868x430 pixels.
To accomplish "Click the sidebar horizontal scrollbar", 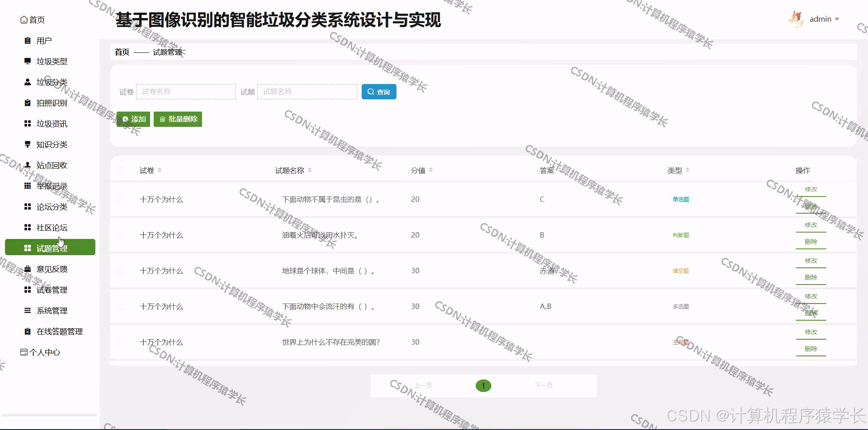I will (50, 415).
